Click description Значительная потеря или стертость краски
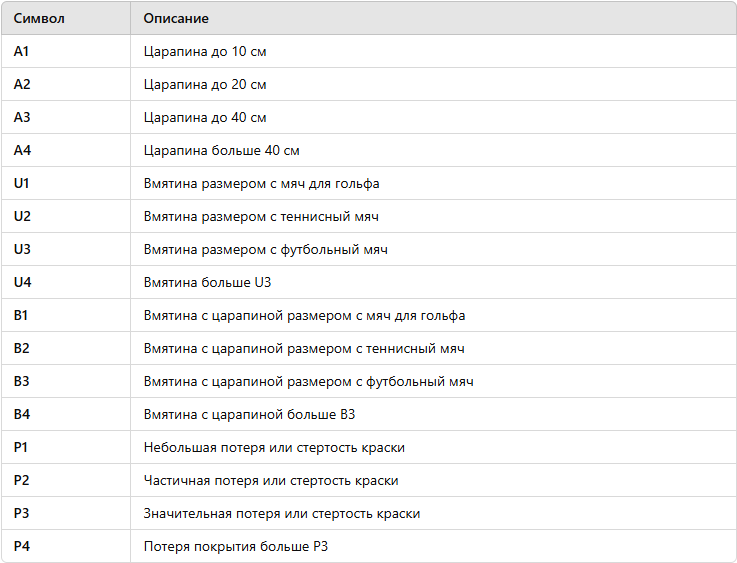 point(282,514)
